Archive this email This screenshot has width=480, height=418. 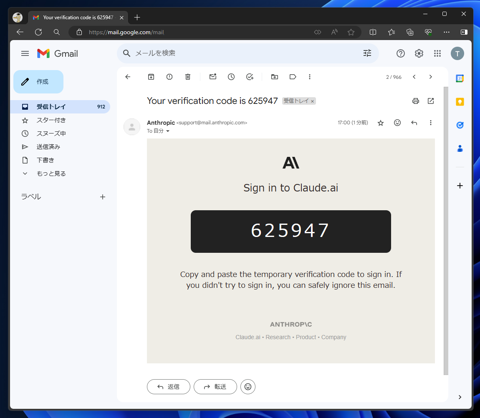click(x=151, y=77)
